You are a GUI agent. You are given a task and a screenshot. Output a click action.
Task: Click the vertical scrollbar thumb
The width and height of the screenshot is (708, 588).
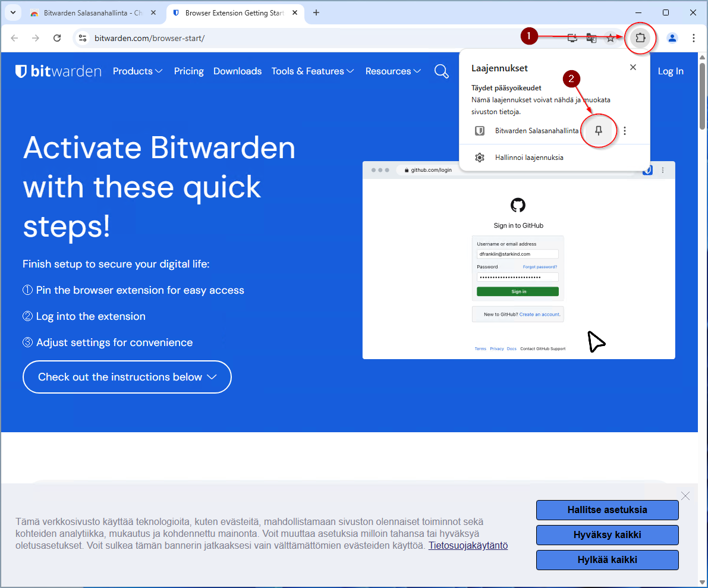(702, 96)
